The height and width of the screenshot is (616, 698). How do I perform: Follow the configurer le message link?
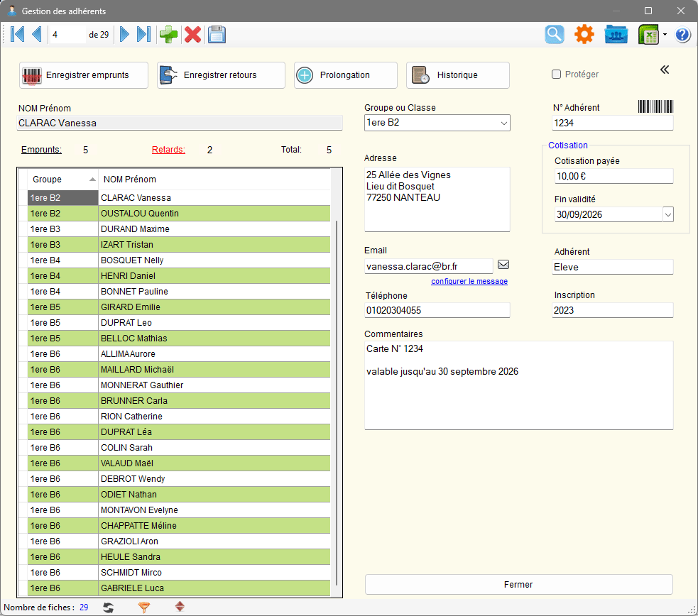(469, 281)
